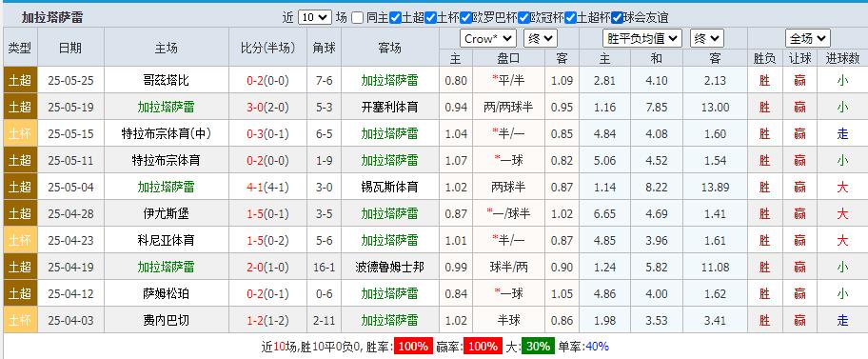The image size is (868, 359).
Task: Open the recent matches count dropdown showing 10
Action: click(x=314, y=18)
